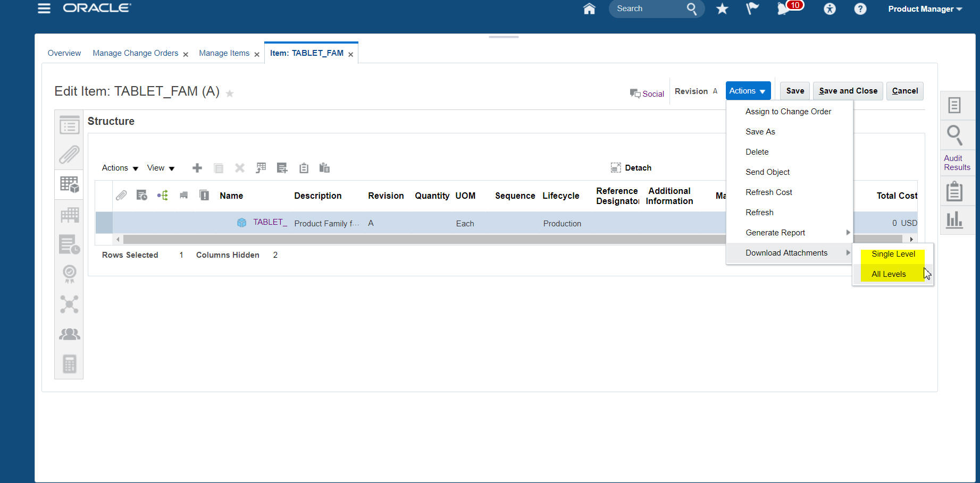This screenshot has width=980, height=483.
Task: Select Single Level download option
Action: pyautogui.click(x=893, y=254)
